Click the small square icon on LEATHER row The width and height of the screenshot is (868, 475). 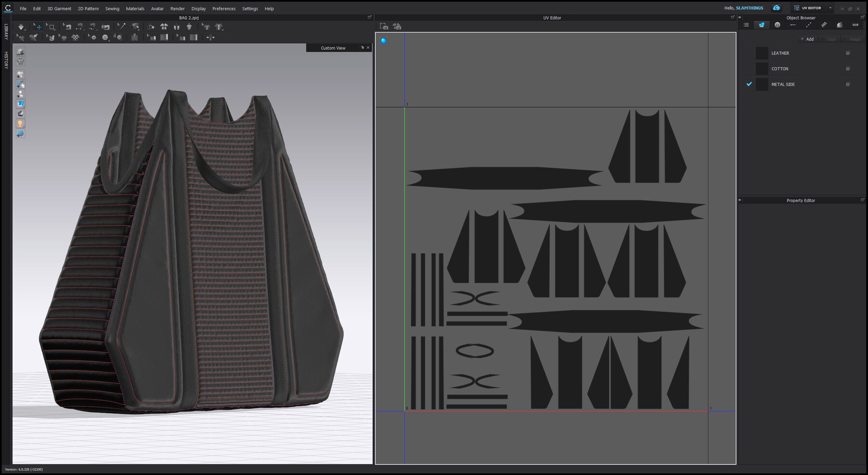pyautogui.click(x=848, y=53)
